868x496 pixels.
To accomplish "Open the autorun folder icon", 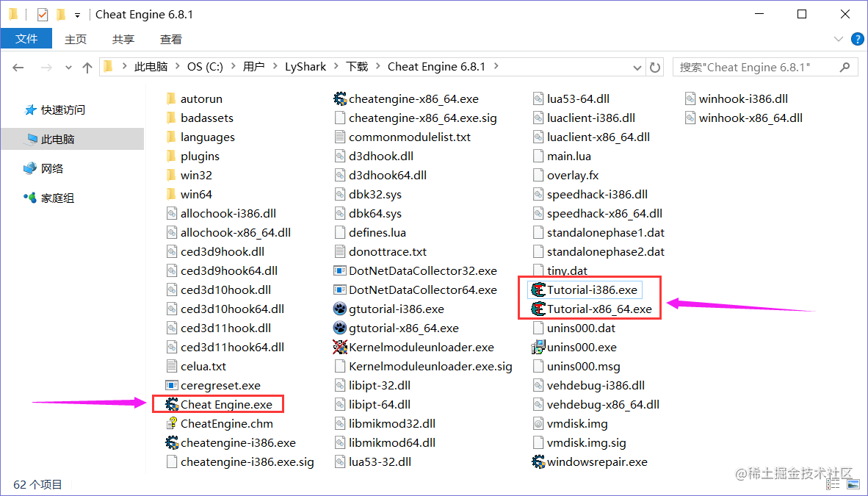I will pyautogui.click(x=171, y=98).
